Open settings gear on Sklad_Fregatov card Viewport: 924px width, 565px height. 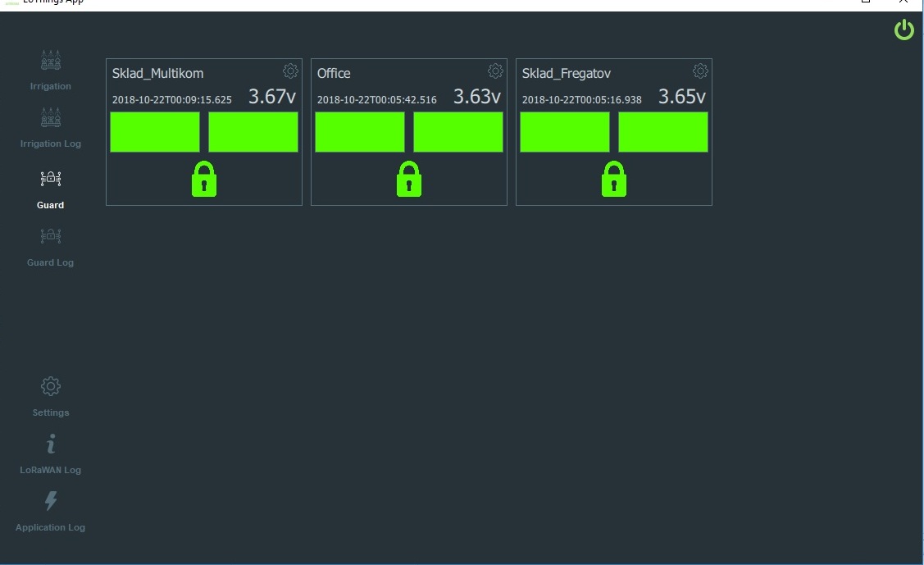tap(700, 71)
